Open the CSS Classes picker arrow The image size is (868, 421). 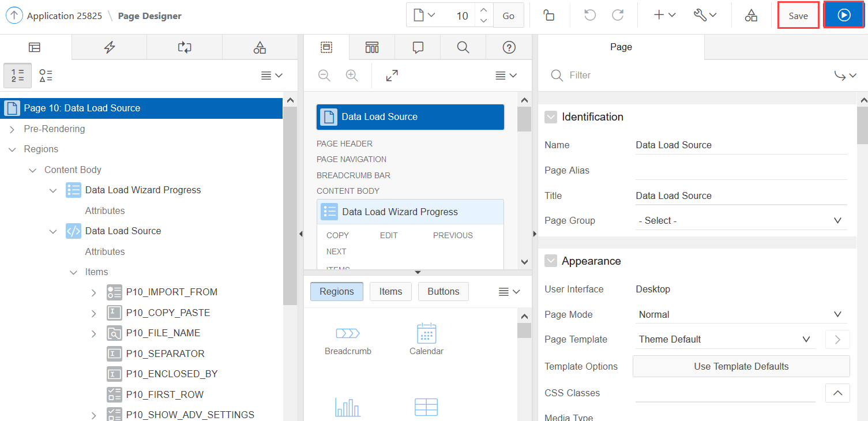coord(837,393)
